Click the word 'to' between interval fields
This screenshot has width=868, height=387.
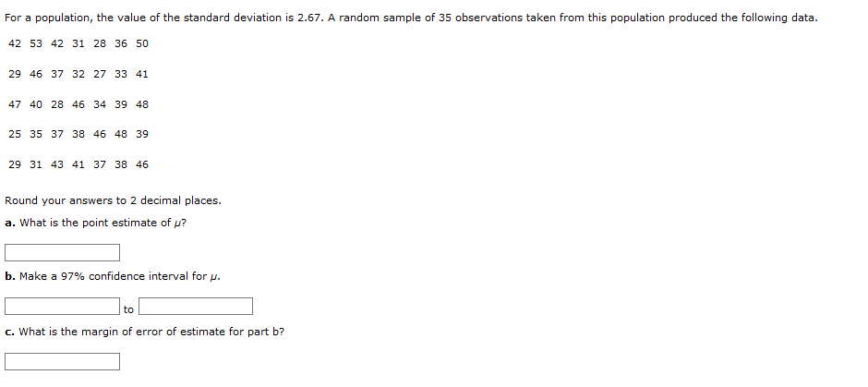128,309
